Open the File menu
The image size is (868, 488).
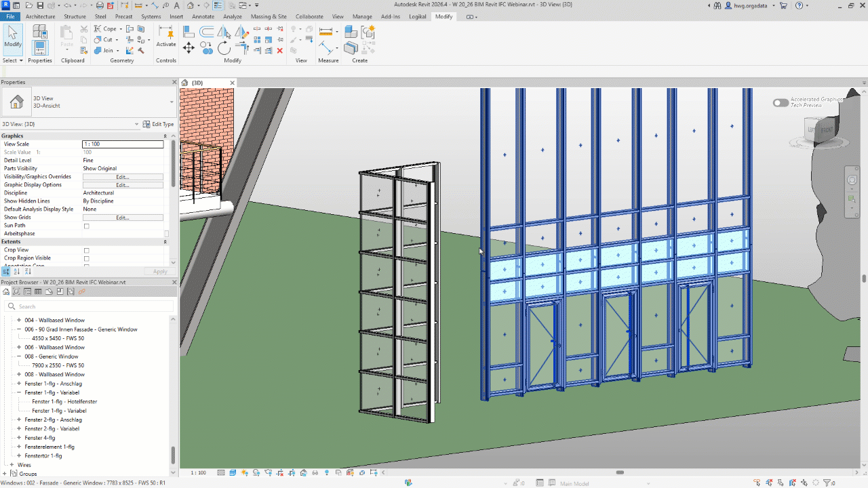point(11,16)
